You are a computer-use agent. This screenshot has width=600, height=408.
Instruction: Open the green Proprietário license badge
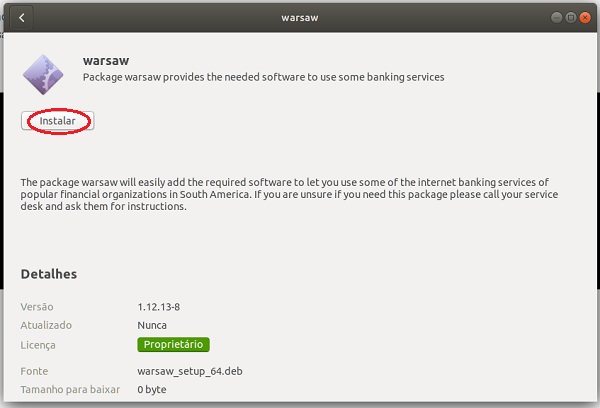point(173,344)
